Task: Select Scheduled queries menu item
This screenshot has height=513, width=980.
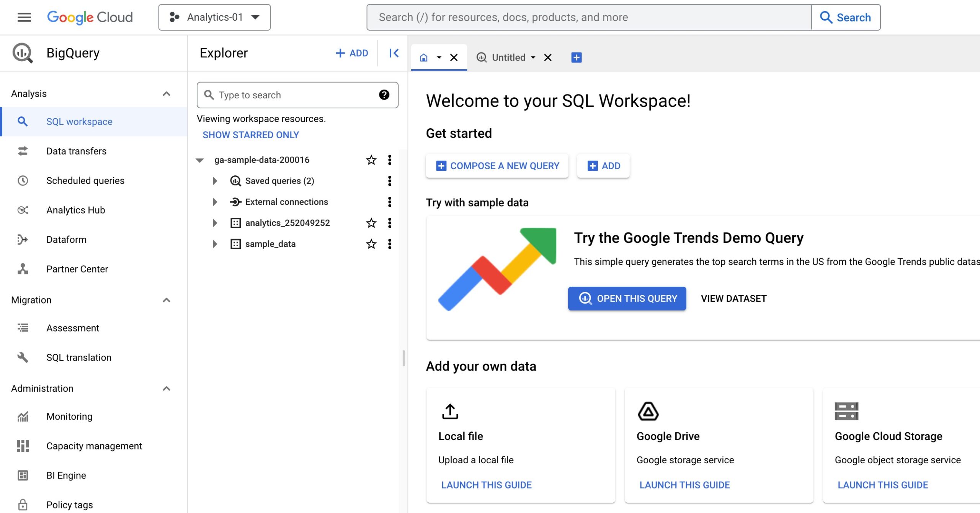Action: [85, 181]
